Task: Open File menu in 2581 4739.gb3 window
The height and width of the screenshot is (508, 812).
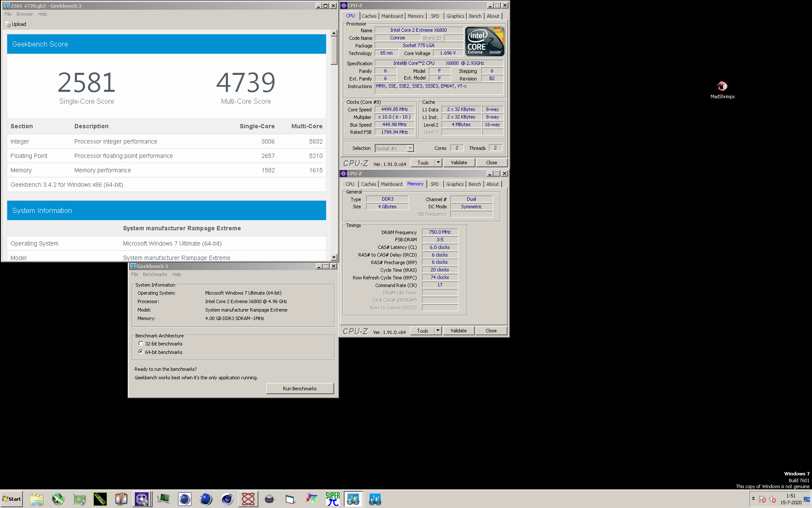Action: click(x=8, y=14)
